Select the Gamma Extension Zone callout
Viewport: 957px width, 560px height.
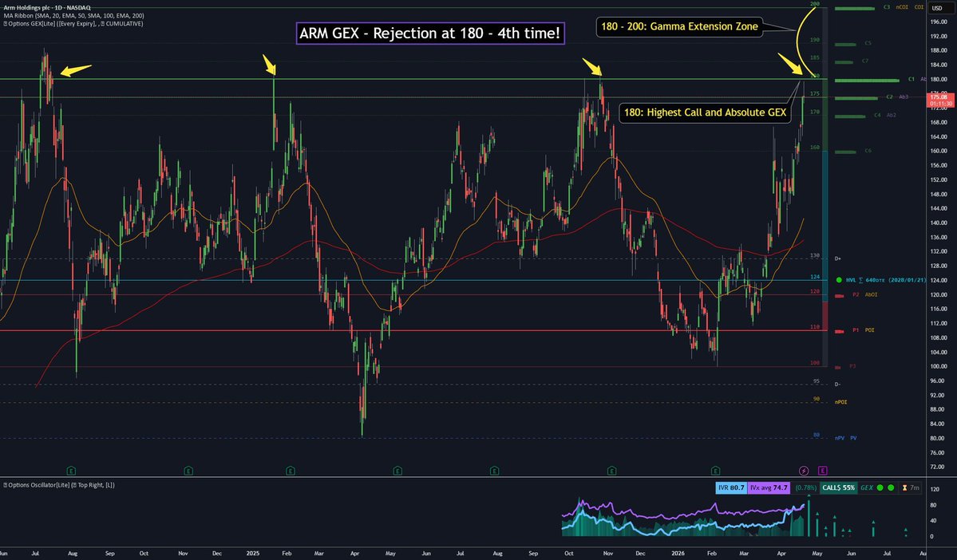pos(679,26)
